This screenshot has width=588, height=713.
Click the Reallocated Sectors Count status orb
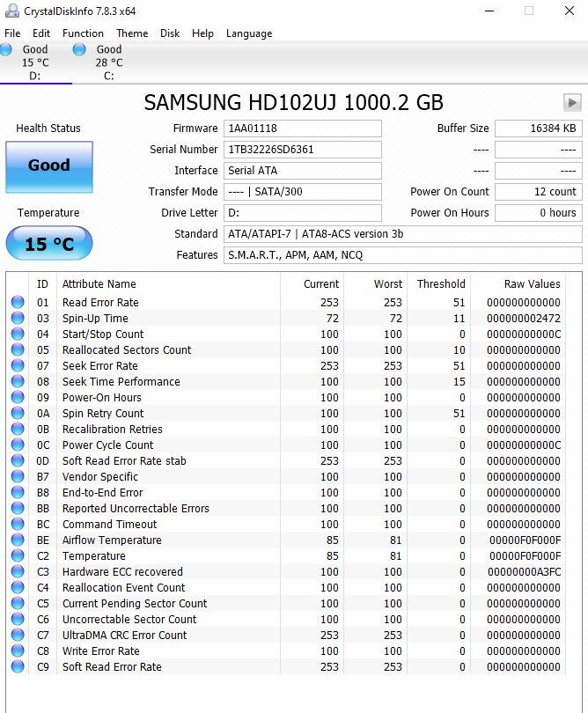click(x=18, y=349)
